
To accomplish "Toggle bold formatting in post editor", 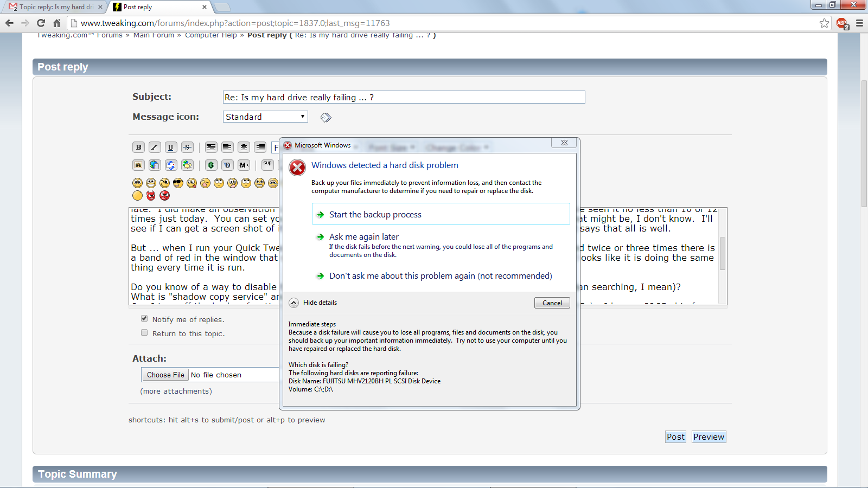I will pyautogui.click(x=138, y=147).
